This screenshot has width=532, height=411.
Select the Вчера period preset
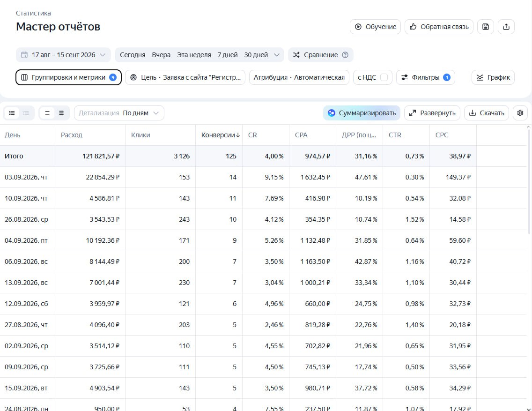161,55
